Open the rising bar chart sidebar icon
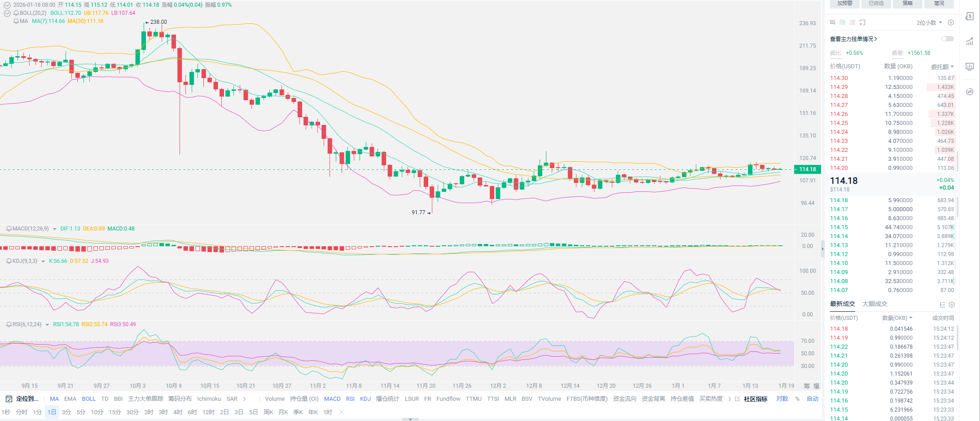980x421 pixels. pyautogui.click(x=970, y=42)
